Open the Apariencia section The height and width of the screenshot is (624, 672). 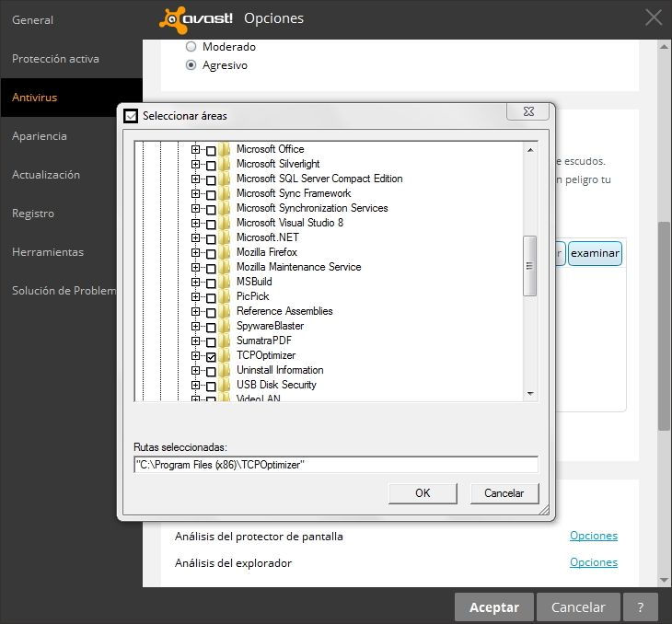click(59, 136)
